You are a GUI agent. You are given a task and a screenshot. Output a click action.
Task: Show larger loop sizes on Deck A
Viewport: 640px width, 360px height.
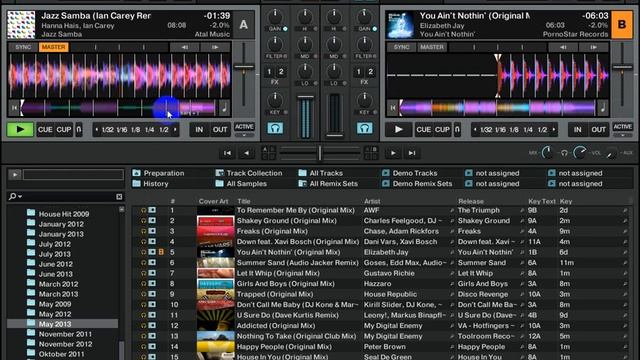pos(176,130)
